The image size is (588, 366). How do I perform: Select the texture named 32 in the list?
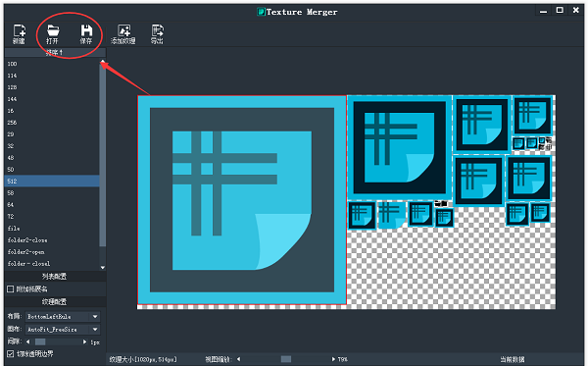(52, 146)
